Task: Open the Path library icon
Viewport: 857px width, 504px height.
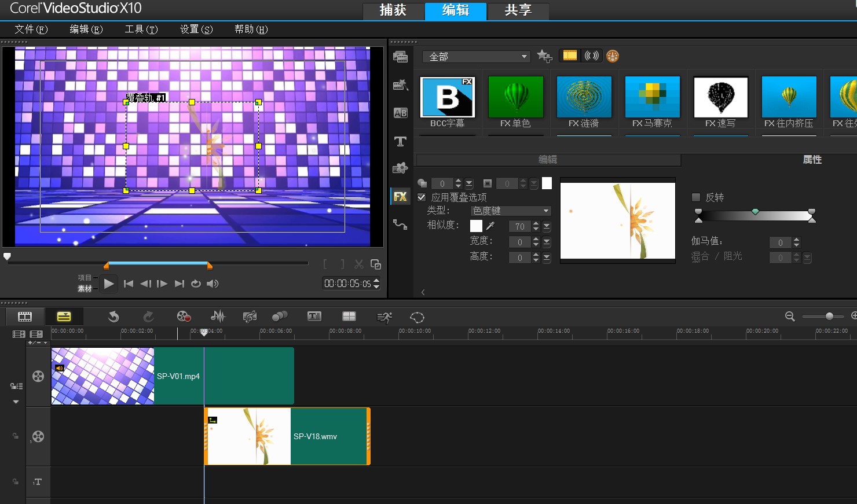Action: coord(400,224)
